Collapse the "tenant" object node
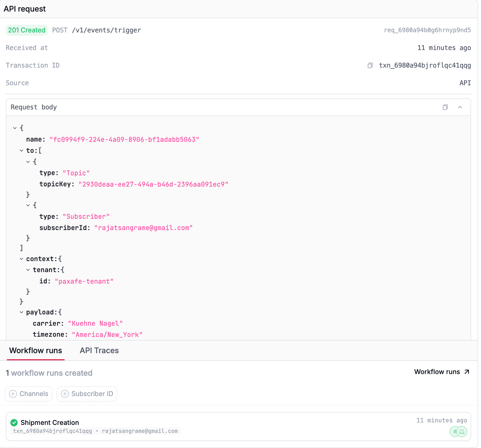This screenshot has width=481, height=448. pyautogui.click(x=28, y=270)
